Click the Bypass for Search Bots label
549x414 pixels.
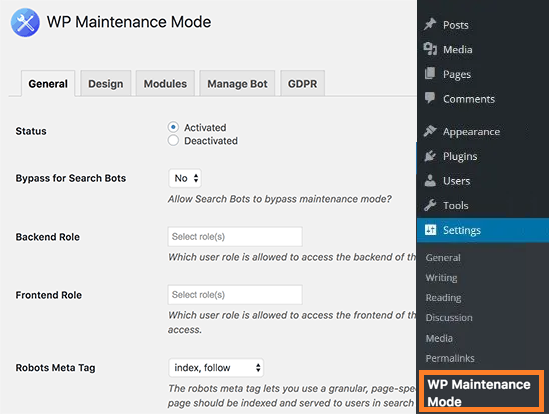(x=71, y=178)
